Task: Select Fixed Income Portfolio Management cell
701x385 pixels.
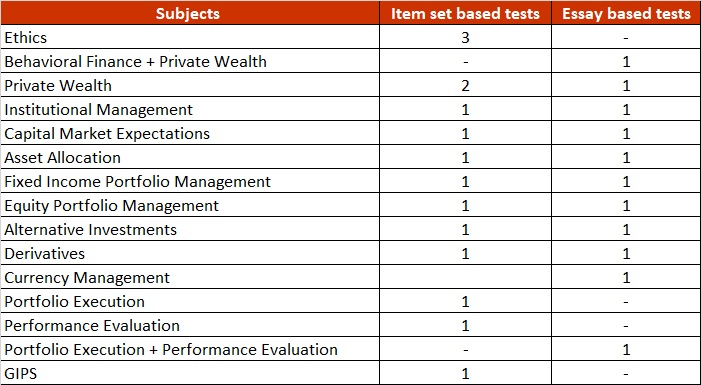Action: tap(190, 181)
